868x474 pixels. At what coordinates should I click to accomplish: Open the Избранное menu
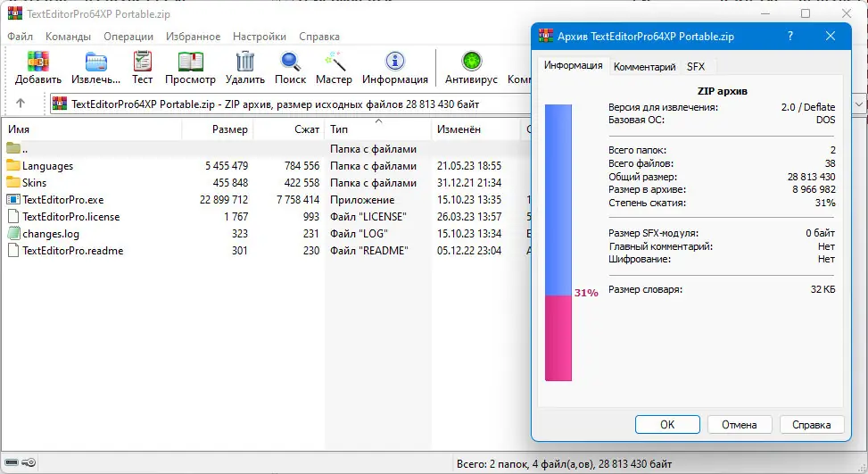point(194,37)
